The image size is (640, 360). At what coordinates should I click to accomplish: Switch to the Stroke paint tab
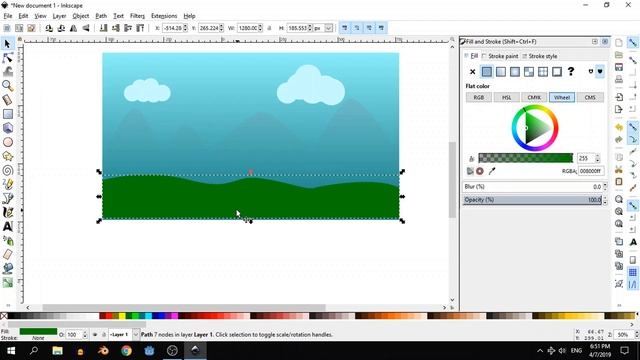pyautogui.click(x=500, y=56)
